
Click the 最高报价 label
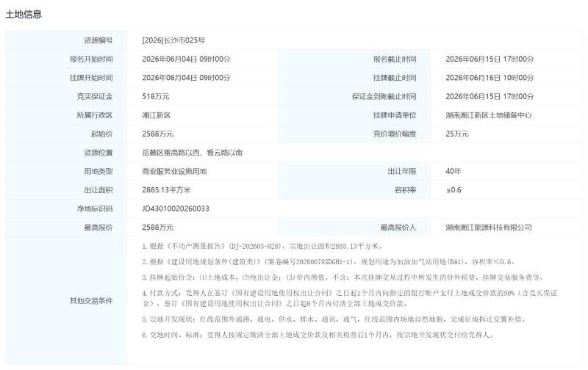[x=98, y=228]
